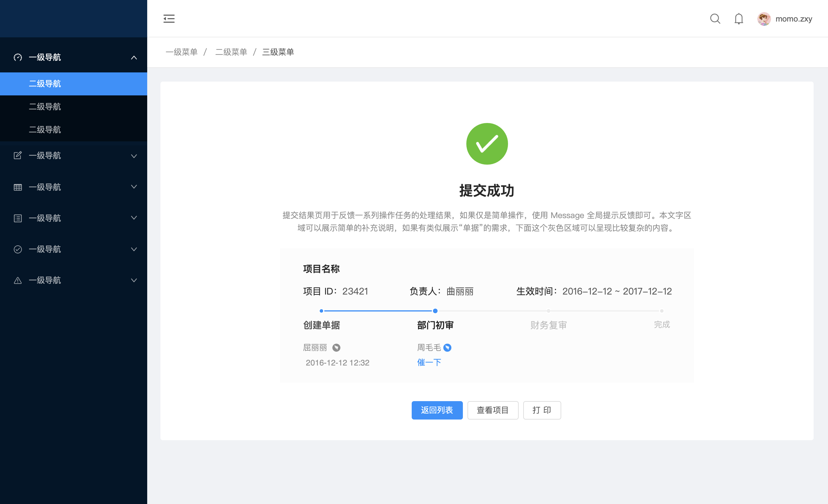
Task: Open search with the magnifier icon
Action: click(x=715, y=19)
